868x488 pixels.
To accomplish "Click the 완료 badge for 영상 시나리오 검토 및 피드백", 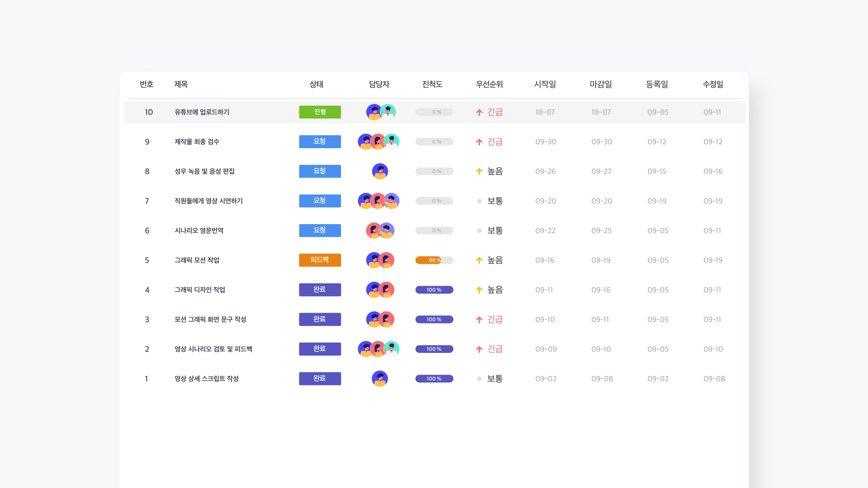I will click(x=320, y=349).
